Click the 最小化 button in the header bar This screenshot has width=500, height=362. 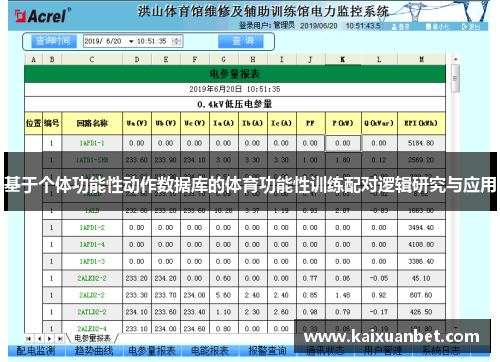[438, 27]
